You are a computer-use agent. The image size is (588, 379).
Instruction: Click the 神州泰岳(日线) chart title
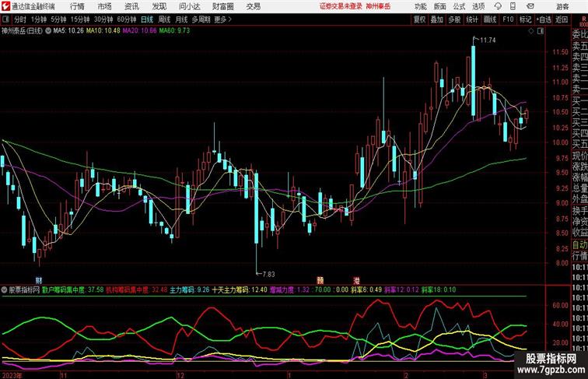(x=22, y=31)
